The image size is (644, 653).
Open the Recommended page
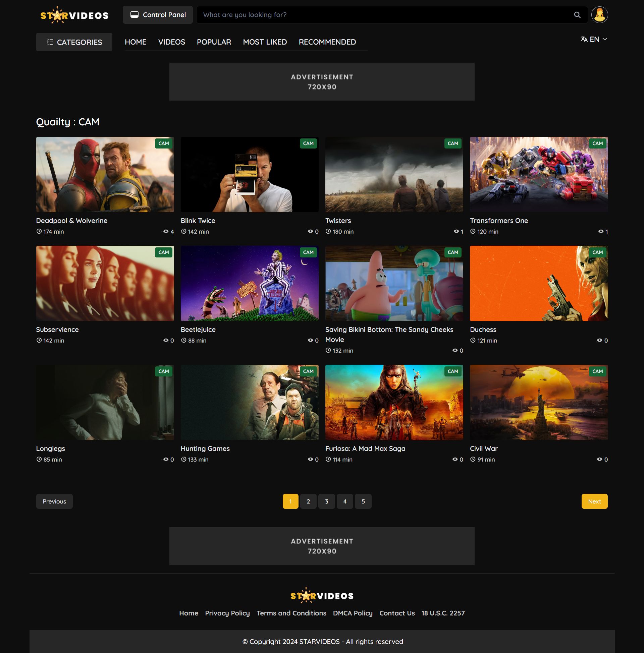(x=327, y=42)
